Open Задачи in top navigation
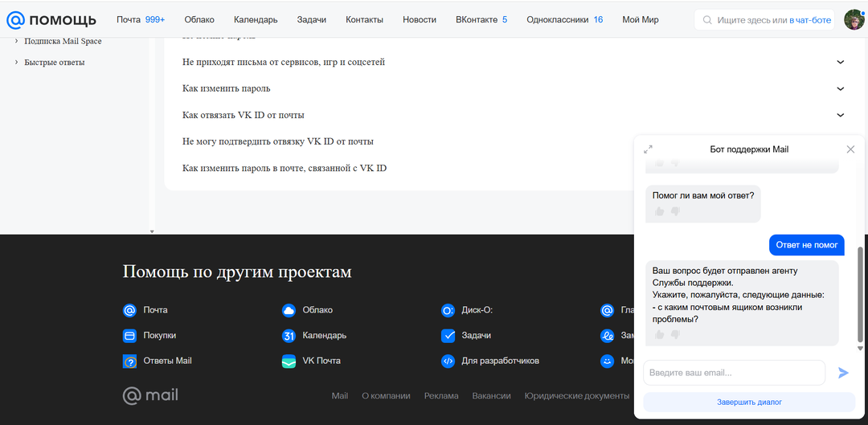868x425 pixels. coord(312,20)
